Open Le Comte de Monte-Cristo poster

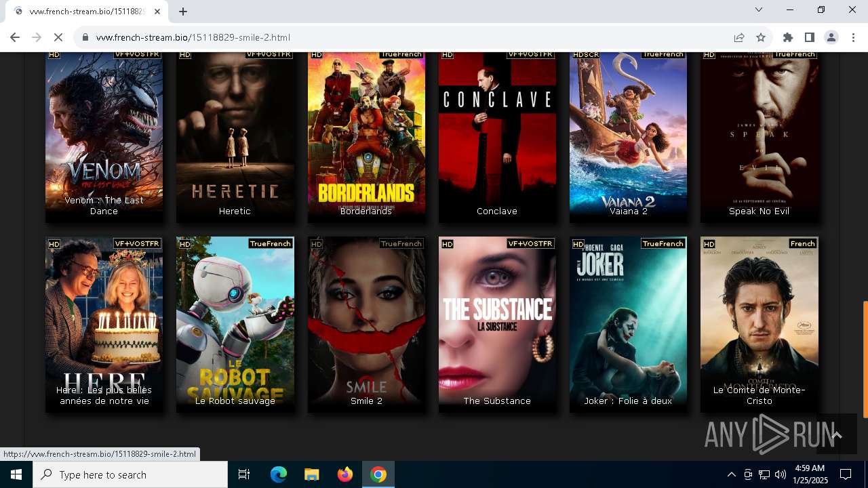pyautogui.click(x=759, y=323)
